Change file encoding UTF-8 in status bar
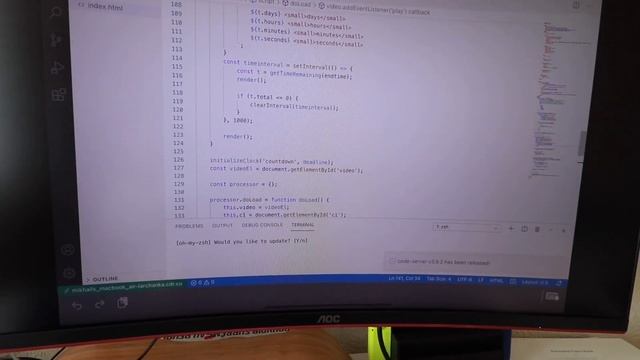Screen dimensions: 640x360 [464, 280]
